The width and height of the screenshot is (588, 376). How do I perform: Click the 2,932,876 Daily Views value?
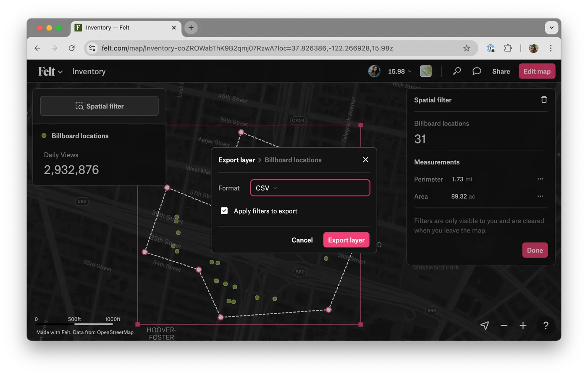pos(71,170)
